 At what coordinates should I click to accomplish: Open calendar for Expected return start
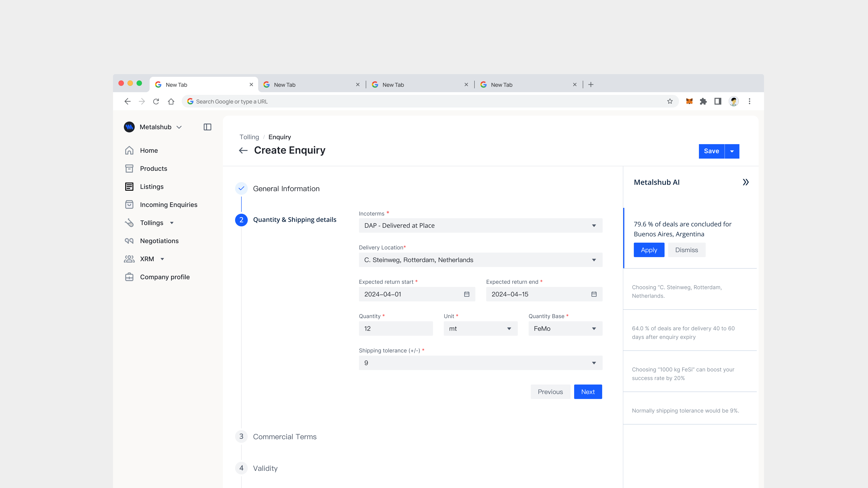pyautogui.click(x=466, y=294)
